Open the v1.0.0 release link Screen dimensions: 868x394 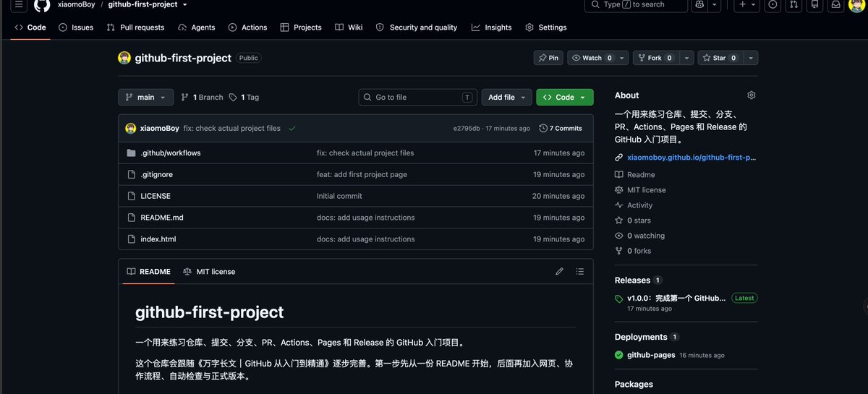coord(676,298)
